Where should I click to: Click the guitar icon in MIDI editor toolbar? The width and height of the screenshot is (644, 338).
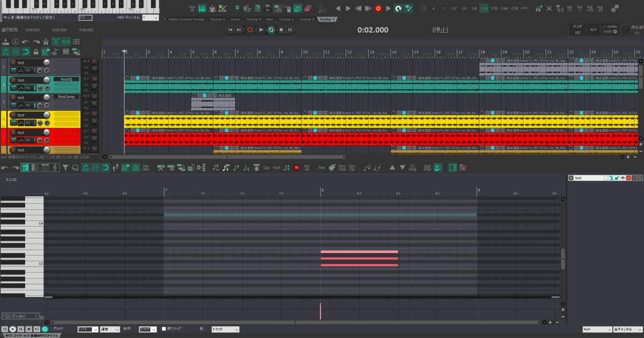pyautogui.click(x=332, y=168)
